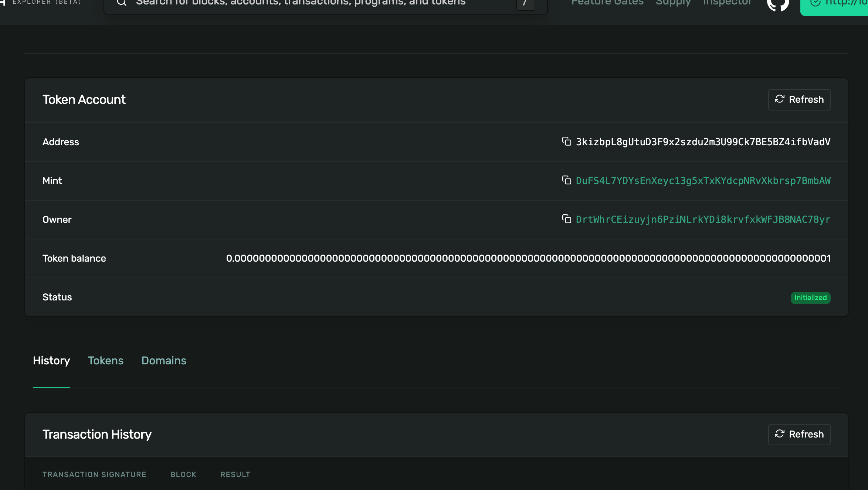Screen dimensions: 868x490
Task: Copy the token account address
Action: 566,142
